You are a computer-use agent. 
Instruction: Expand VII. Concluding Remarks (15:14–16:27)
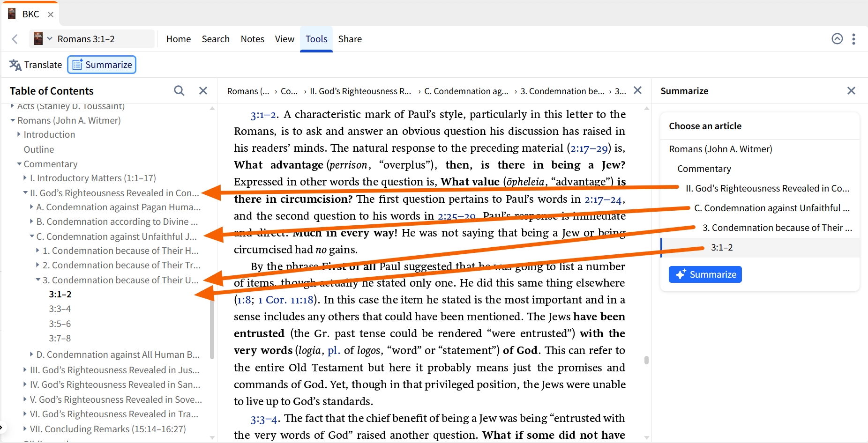tap(25, 429)
